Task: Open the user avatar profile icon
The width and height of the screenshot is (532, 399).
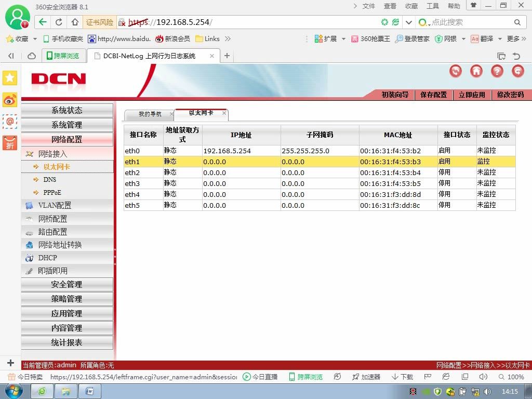Action: (x=17, y=18)
